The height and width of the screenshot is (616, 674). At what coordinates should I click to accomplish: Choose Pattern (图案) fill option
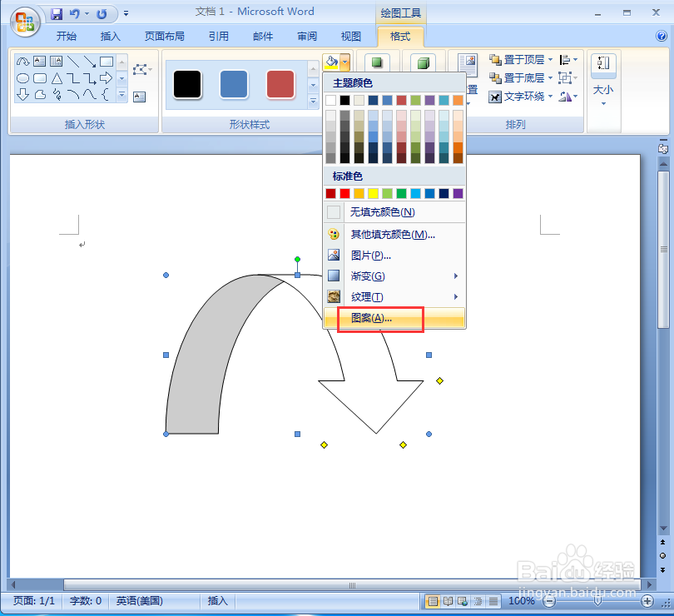point(394,318)
